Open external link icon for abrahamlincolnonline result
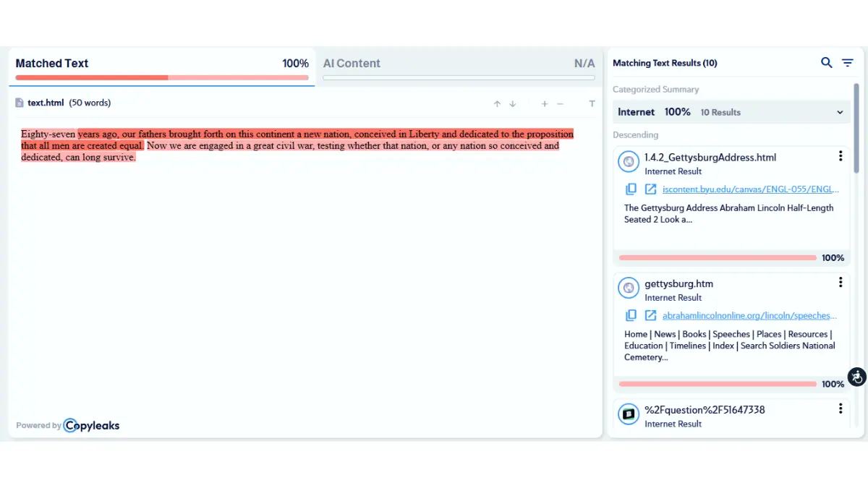The width and height of the screenshot is (868, 488). [x=650, y=315]
